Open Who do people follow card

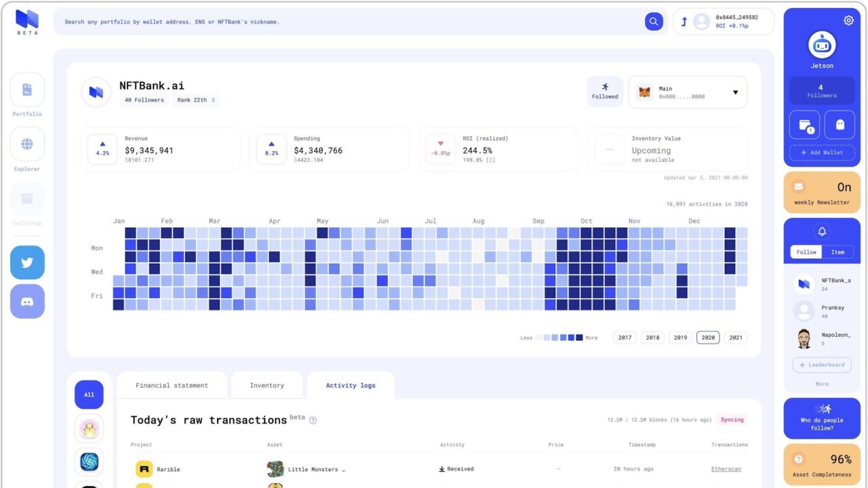[x=822, y=418]
